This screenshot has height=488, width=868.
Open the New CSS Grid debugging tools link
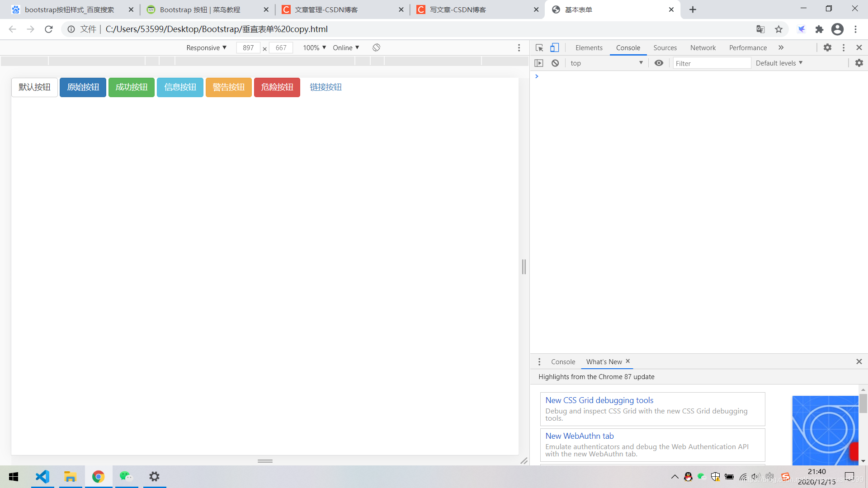[599, 400]
